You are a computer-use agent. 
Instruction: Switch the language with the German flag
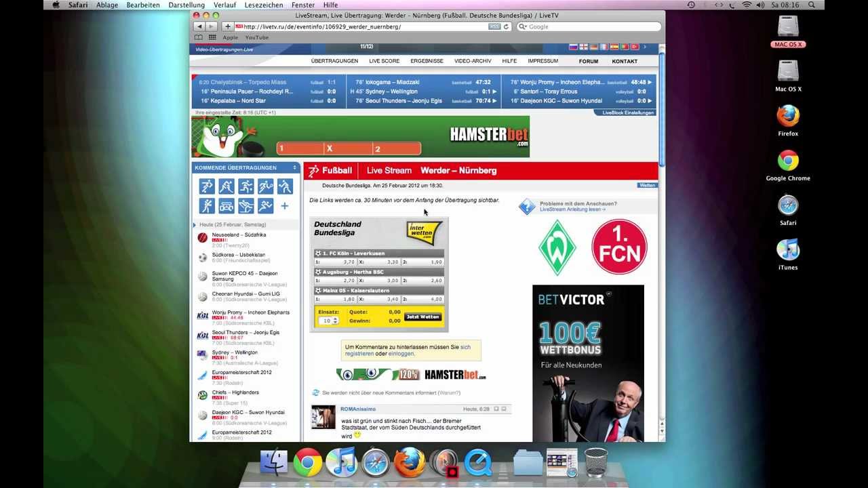[593, 47]
